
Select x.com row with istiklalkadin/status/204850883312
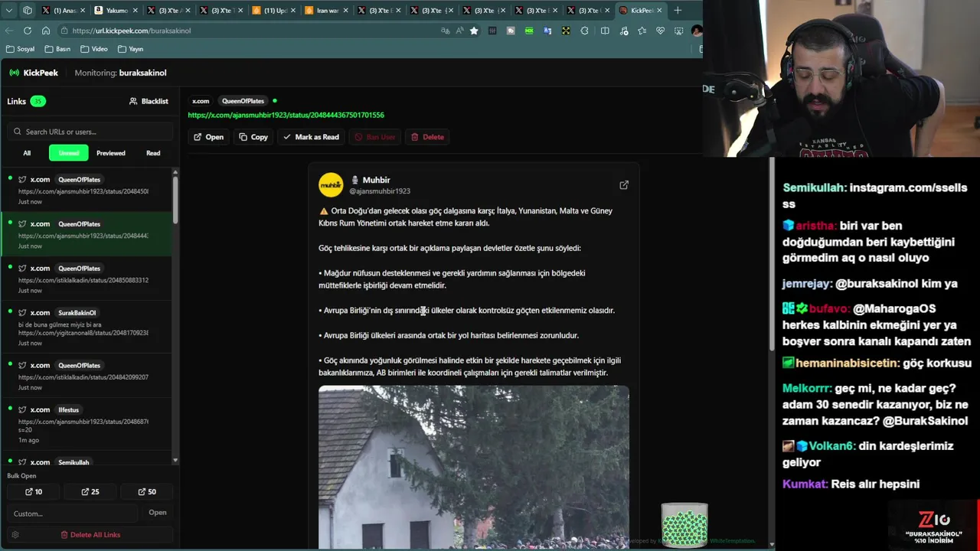[86, 279]
